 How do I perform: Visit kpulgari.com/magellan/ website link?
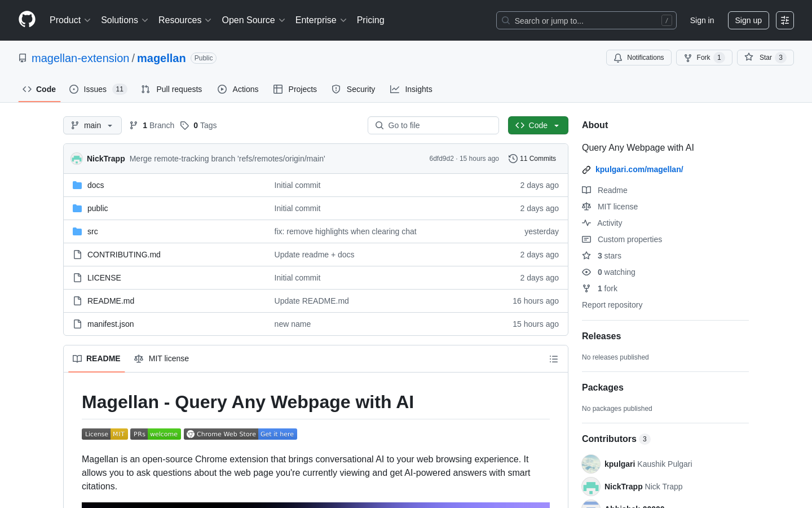(x=639, y=169)
